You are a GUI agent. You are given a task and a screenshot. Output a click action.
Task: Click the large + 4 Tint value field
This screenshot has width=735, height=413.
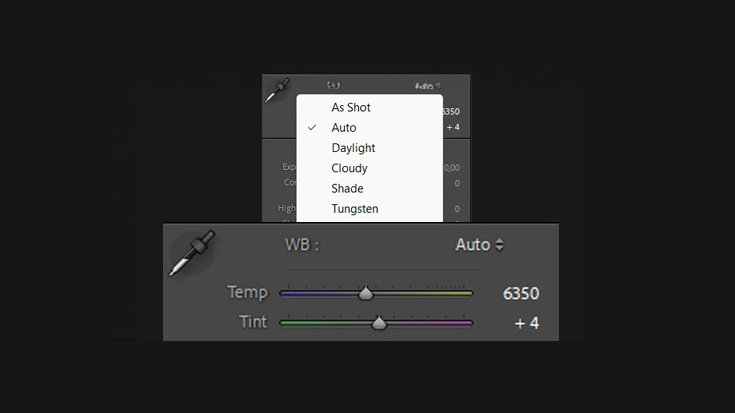click(526, 323)
